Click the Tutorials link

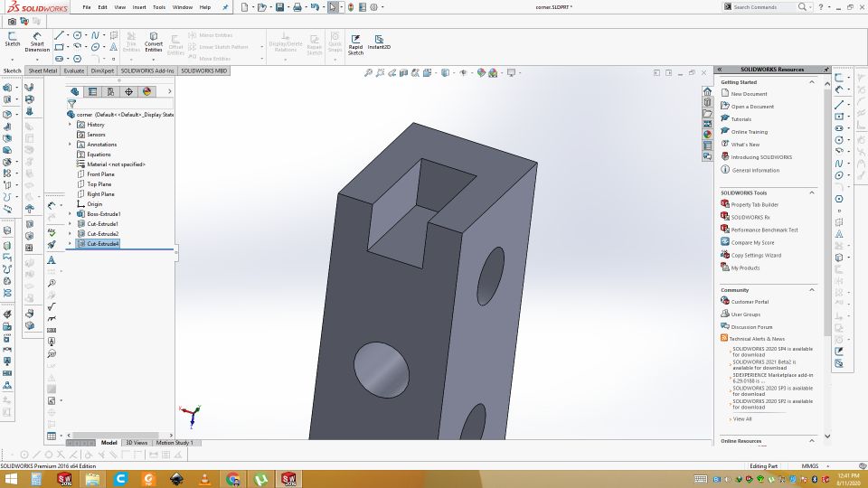coord(741,119)
